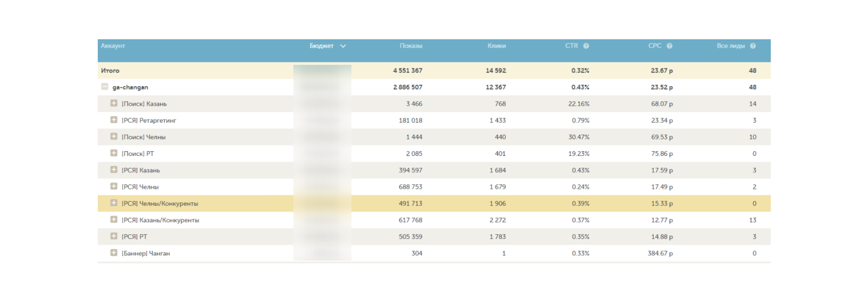Screen dimensions: 868x302
Task: Expand the [РСЯ] Ретаргетинг campaign
Action: click(x=114, y=121)
